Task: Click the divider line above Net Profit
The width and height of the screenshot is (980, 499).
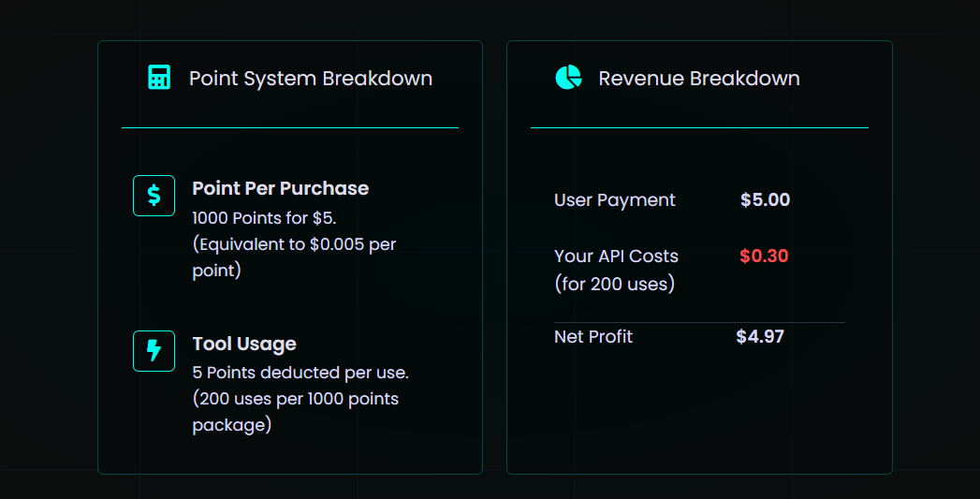Action: 698,322
